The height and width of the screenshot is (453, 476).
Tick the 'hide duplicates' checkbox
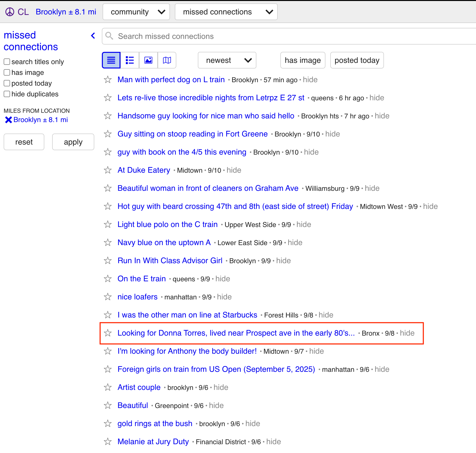click(x=7, y=94)
